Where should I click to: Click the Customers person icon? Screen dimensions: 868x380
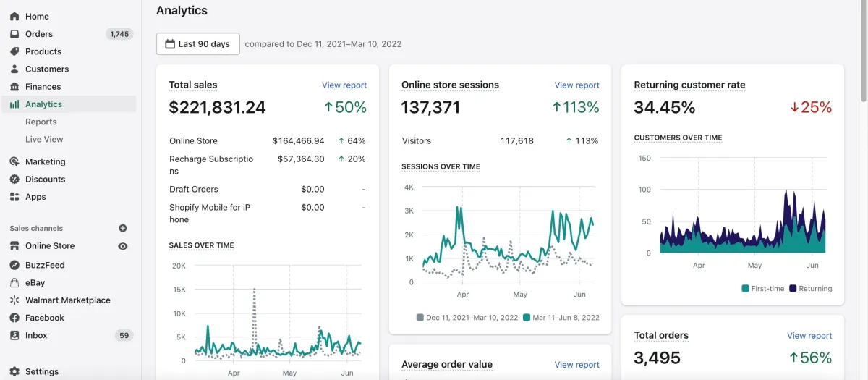pos(14,69)
